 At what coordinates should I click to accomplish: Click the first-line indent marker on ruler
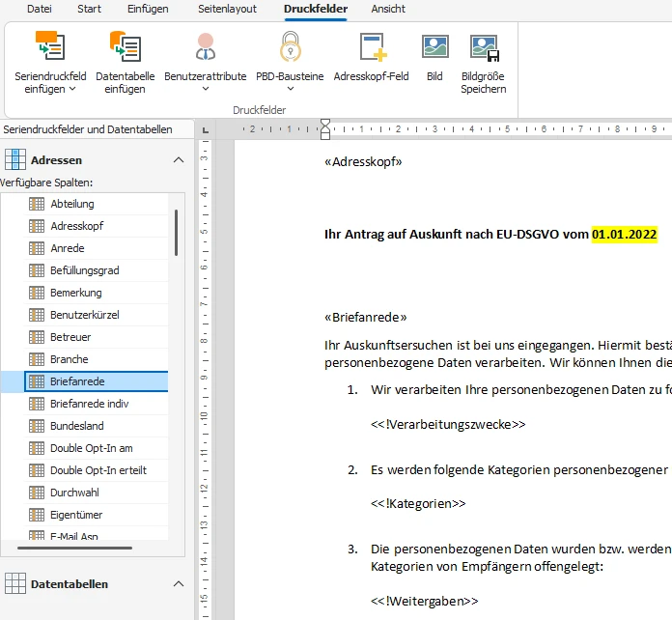[x=325, y=125]
